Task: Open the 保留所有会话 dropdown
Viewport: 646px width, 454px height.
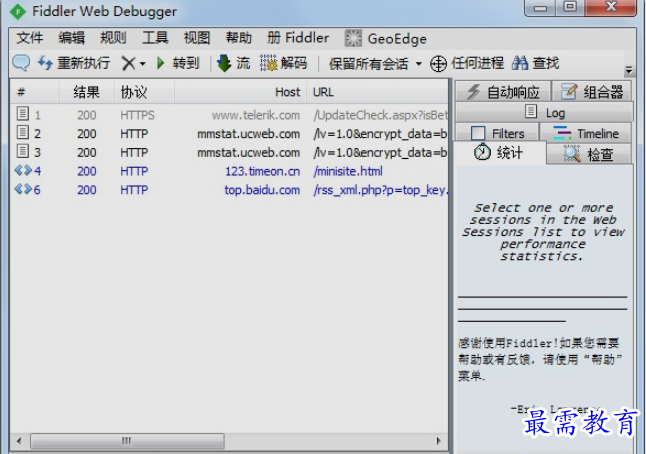Action: click(375, 64)
